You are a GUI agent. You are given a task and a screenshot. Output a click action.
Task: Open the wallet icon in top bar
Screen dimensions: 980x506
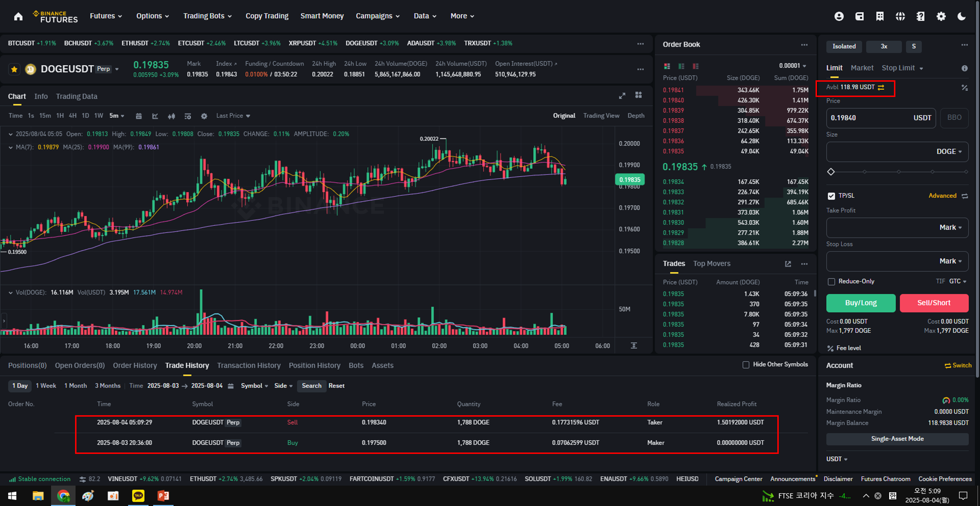(x=860, y=16)
